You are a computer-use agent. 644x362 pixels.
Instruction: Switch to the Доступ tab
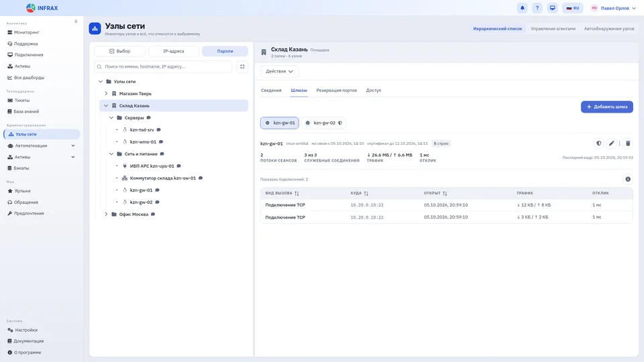pos(374,90)
